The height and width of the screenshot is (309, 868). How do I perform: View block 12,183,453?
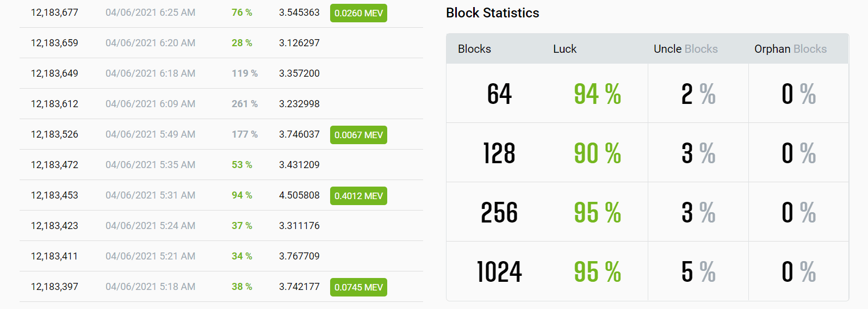click(54, 195)
